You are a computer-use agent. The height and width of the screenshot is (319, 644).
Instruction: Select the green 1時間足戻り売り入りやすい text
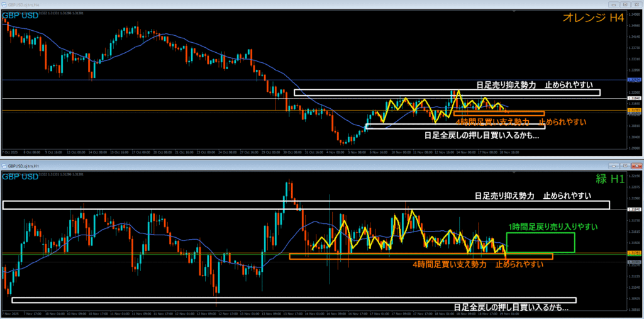coord(553,227)
